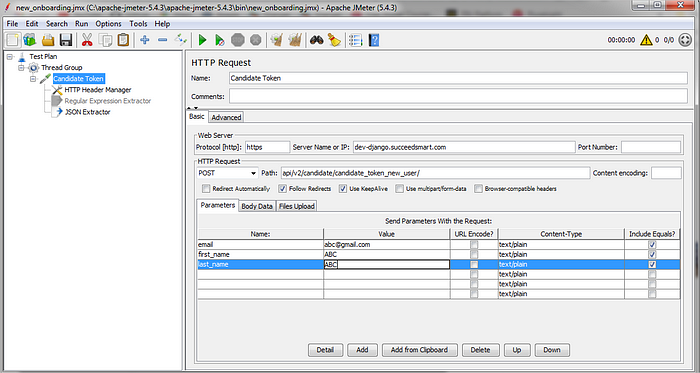Open the Run menu

pyautogui.click(x=81, y=24)
